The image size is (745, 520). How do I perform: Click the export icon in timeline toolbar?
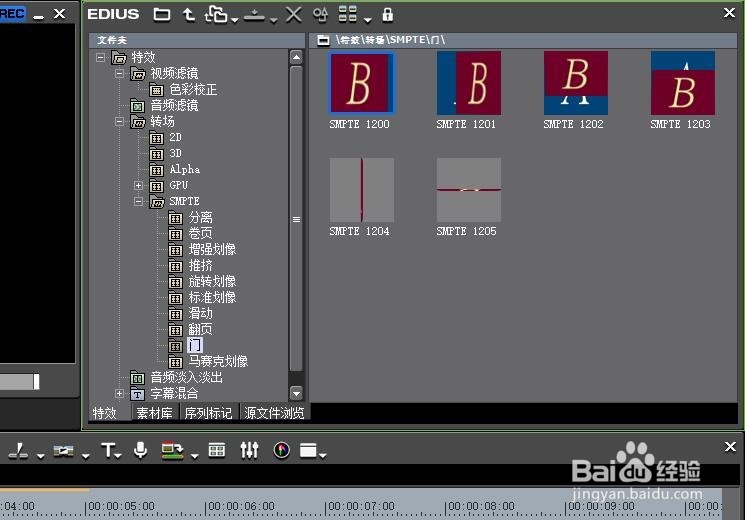click(x=172, y=450)
